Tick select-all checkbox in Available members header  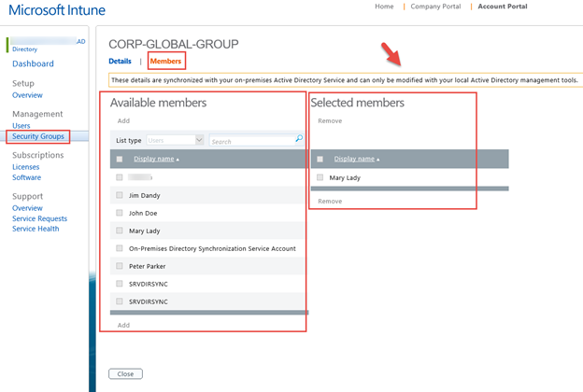pos(120,159)
